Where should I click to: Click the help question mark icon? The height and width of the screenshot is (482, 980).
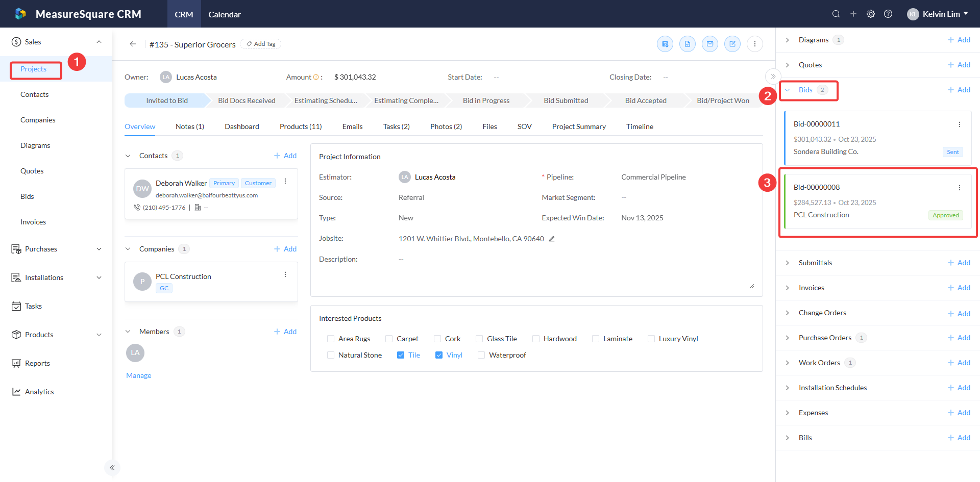pyautogui.click(x=888, y=14)
